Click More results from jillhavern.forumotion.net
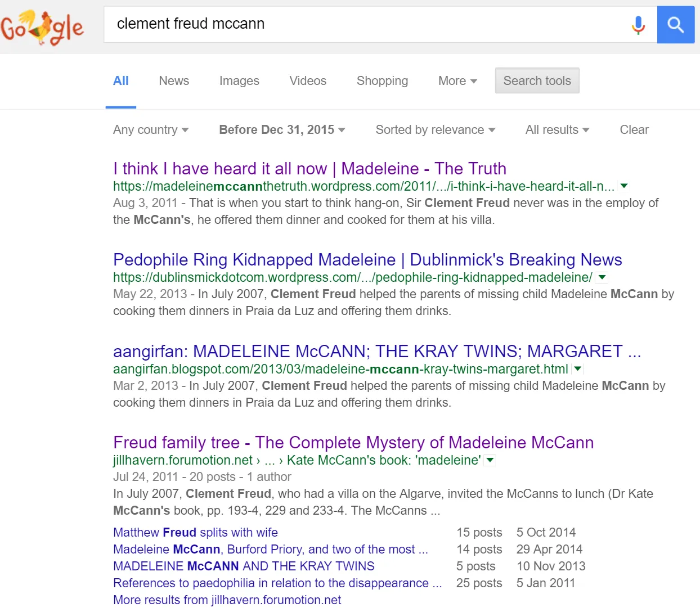700x612 pixels. (227, 600)
